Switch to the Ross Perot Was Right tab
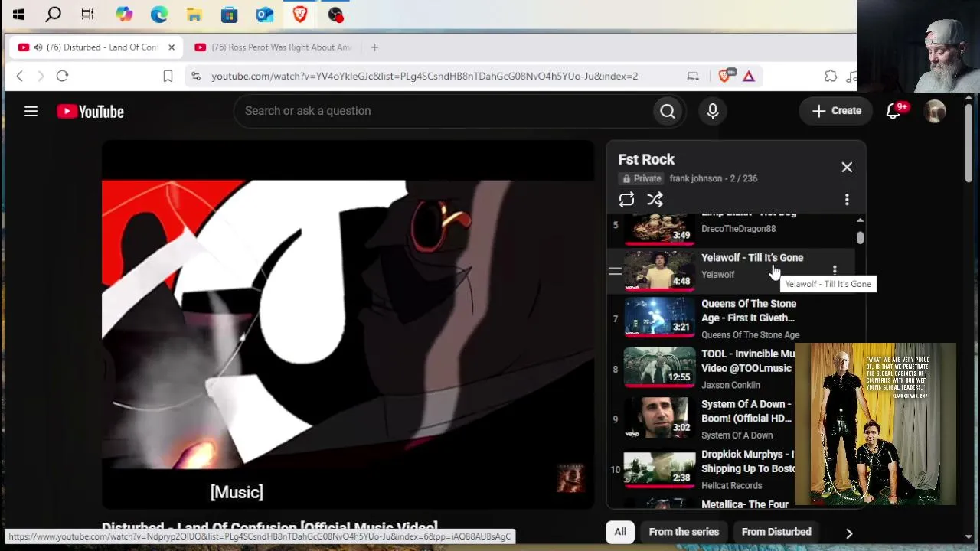The width and height of the screenshot is (980, 551). tap(273, 47)
